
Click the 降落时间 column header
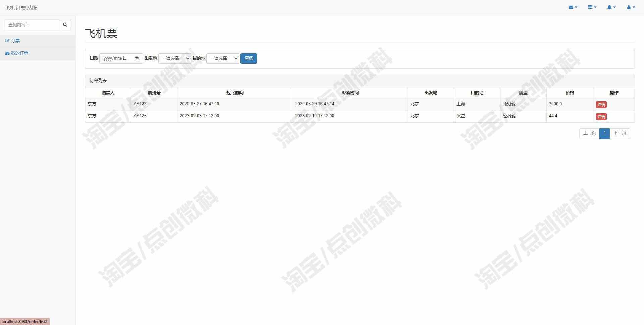click(x=350, y=93)
